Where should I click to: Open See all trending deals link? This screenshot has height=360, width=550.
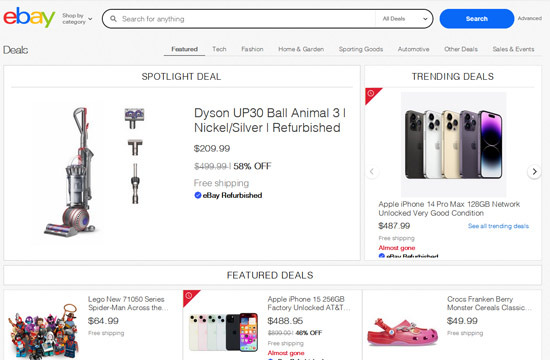point(498,226)
